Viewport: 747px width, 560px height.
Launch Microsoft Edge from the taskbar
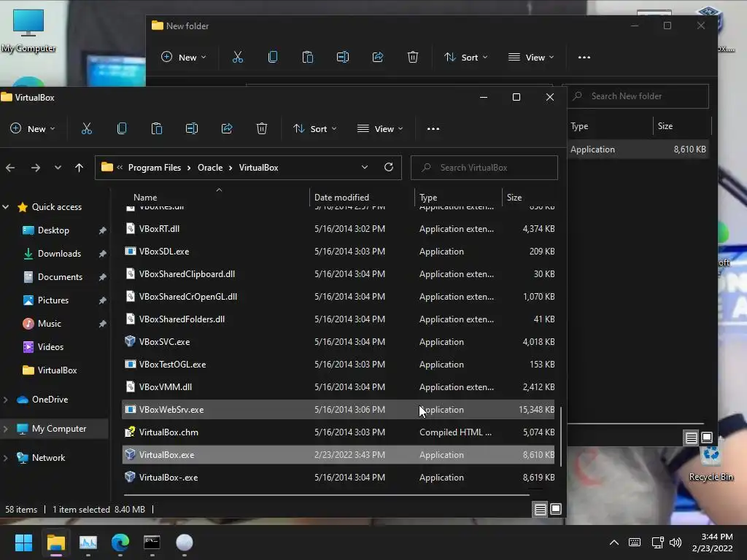[x=120, y=542]
